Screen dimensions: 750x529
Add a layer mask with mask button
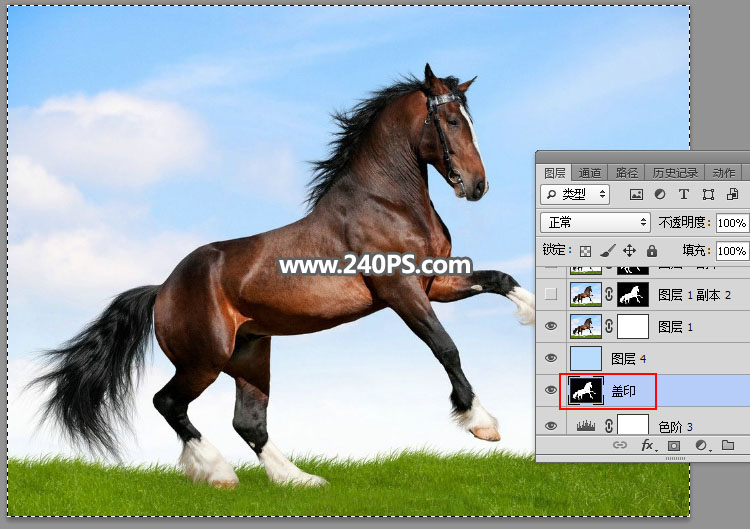pyautogui.click(x=674, y=446)
